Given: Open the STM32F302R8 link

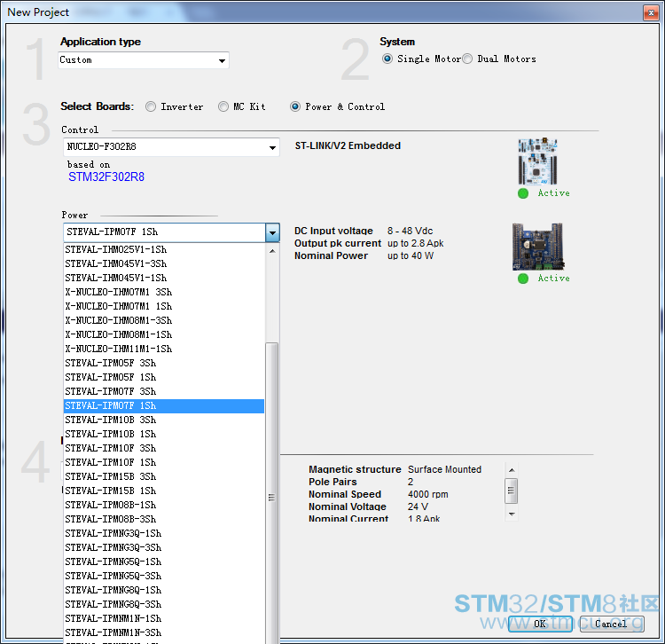Looking at the screenshot, I should point(106,177).
